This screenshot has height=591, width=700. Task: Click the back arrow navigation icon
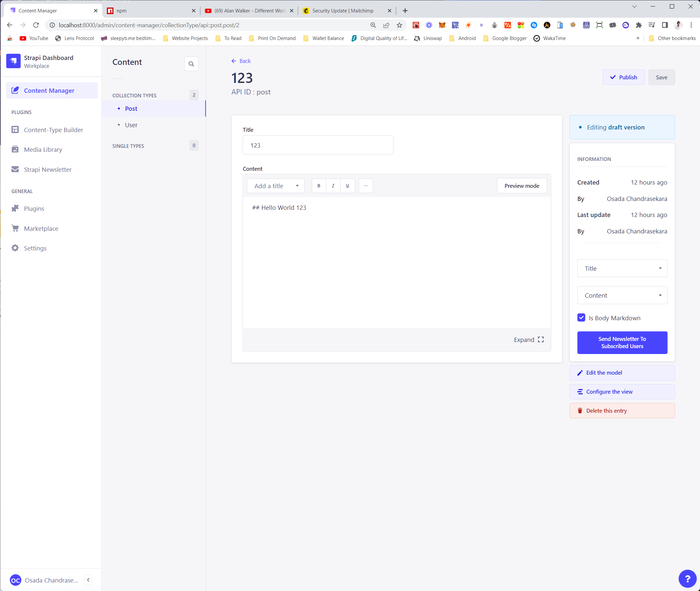point(233,60)
